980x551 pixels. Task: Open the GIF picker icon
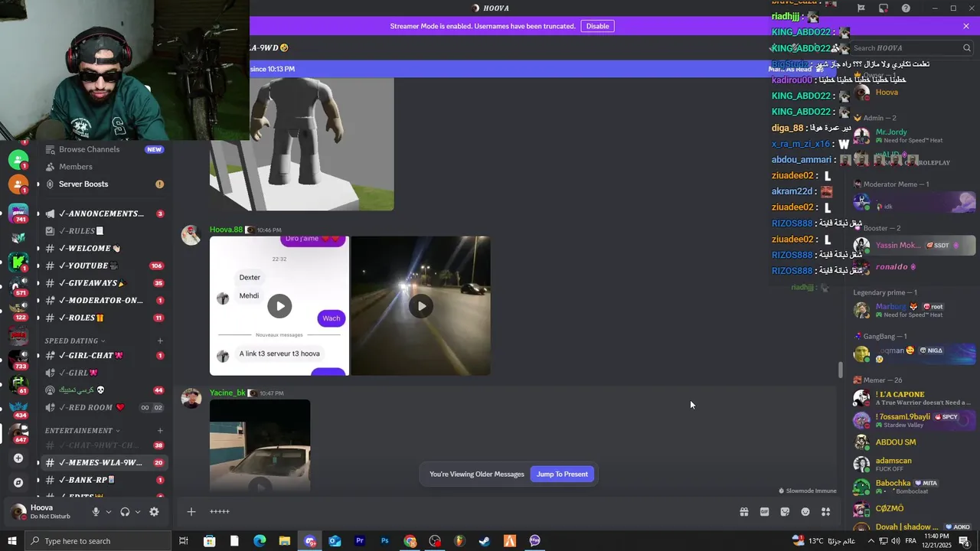click(x=764, y=512)
